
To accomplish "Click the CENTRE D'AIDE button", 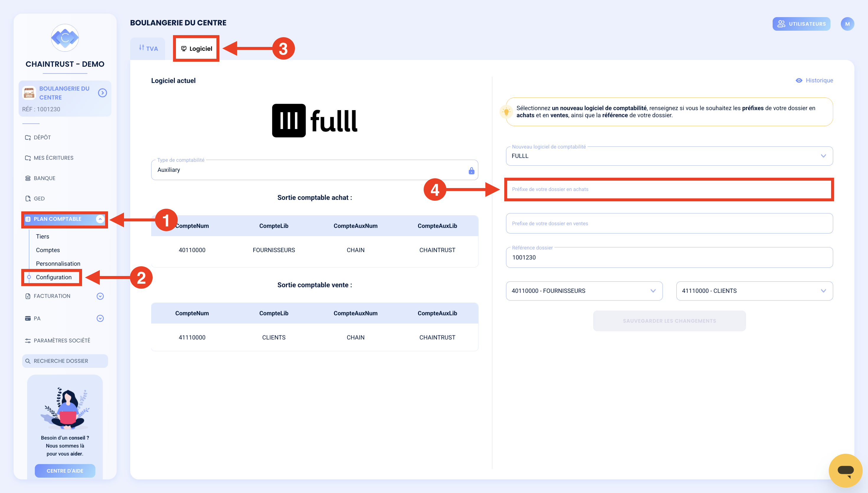I will click(65, 471).
